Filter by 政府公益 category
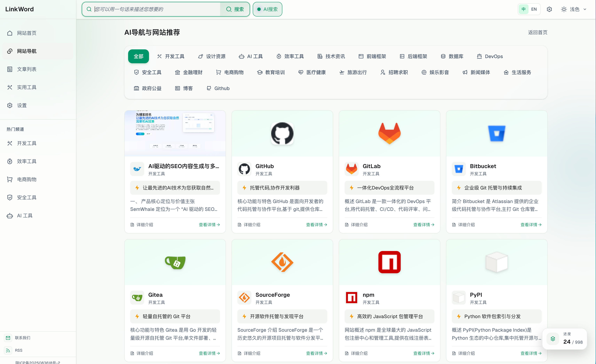Screen dimensions: 596x364 click(x=148, y=88)
